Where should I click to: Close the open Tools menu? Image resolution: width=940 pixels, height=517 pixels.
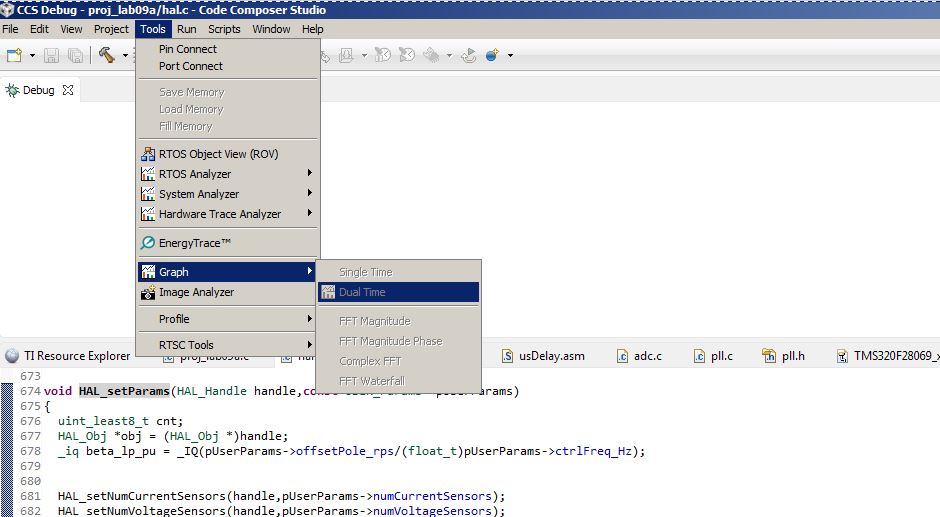pos(153,29)
